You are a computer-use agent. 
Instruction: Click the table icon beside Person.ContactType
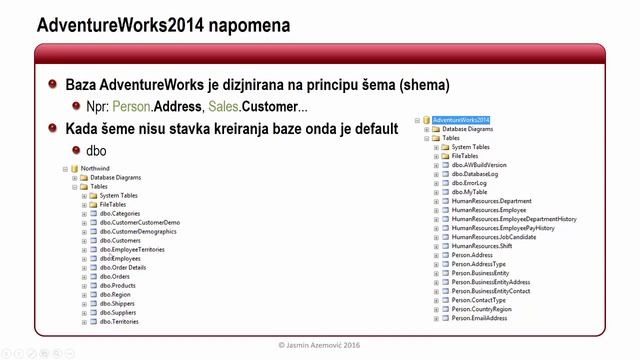[445, 300]
